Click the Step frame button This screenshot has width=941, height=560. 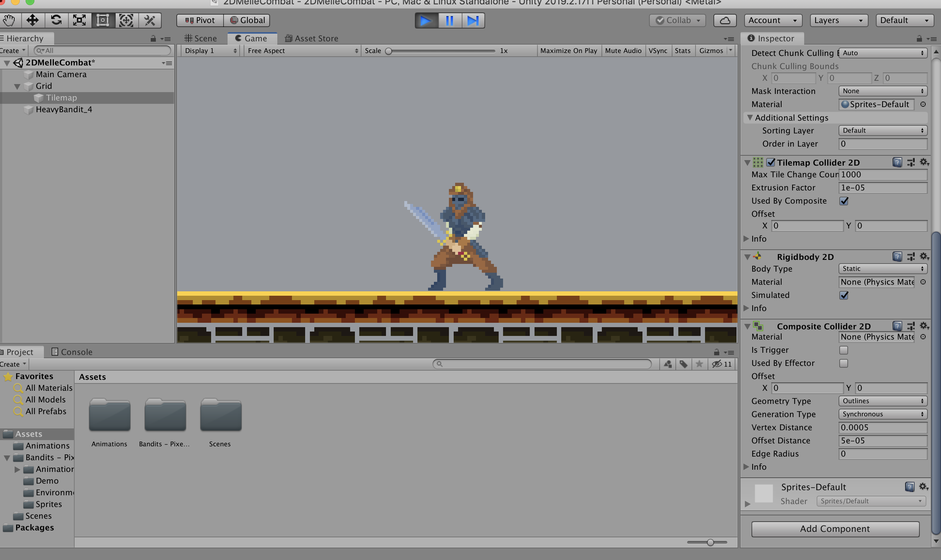coord(473,20)
